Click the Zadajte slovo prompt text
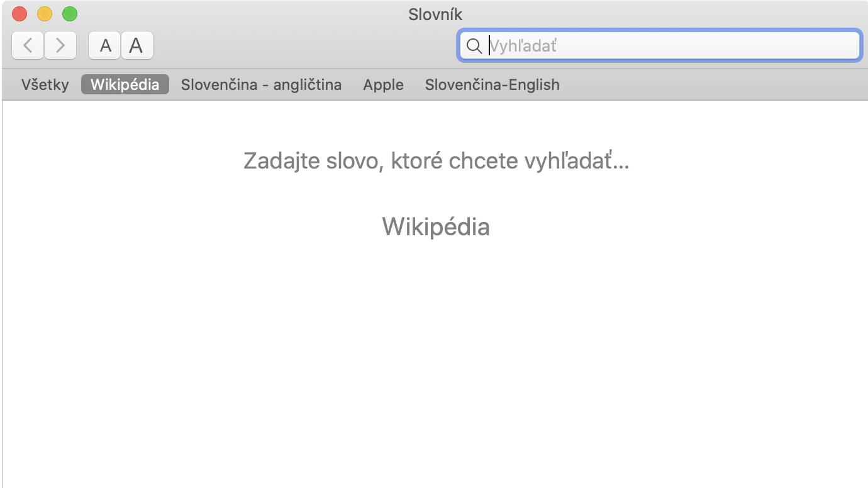The image size is (868, 488). (436, 161)
